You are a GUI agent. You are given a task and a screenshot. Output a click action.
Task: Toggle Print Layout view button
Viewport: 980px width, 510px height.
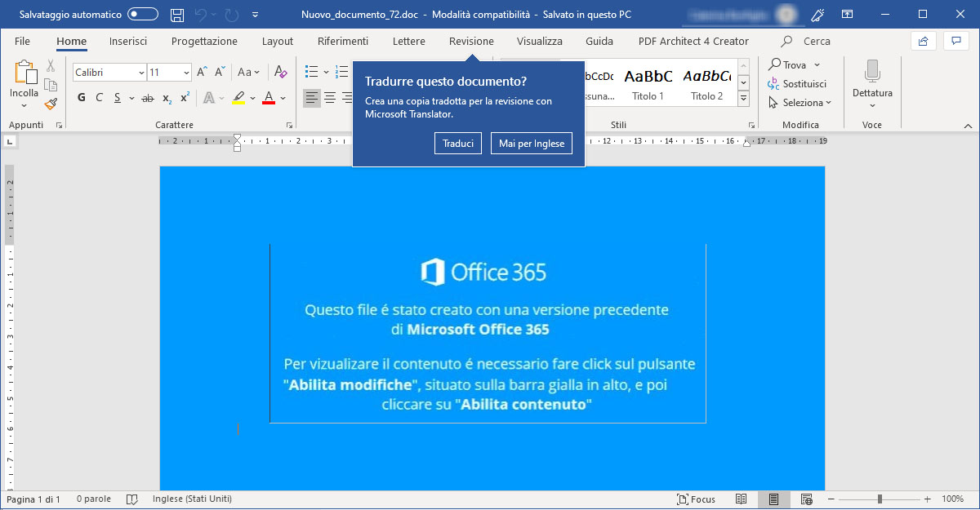[773, 499]
